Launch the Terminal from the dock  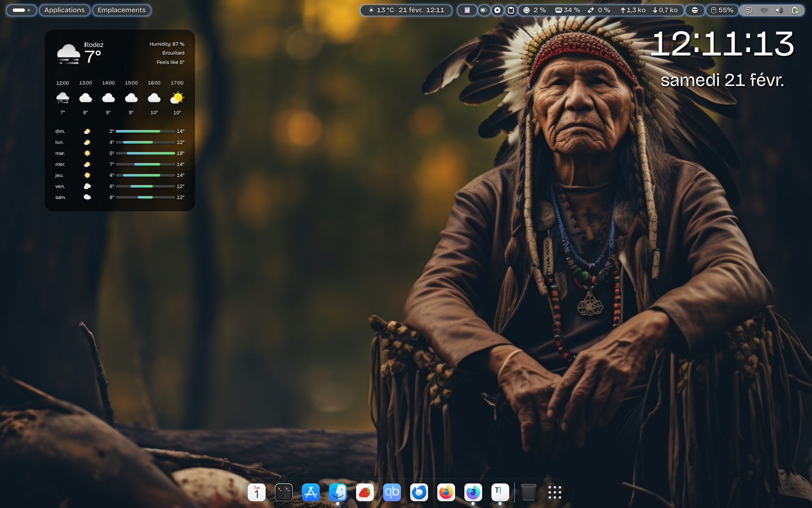click(x=284, y=492)
